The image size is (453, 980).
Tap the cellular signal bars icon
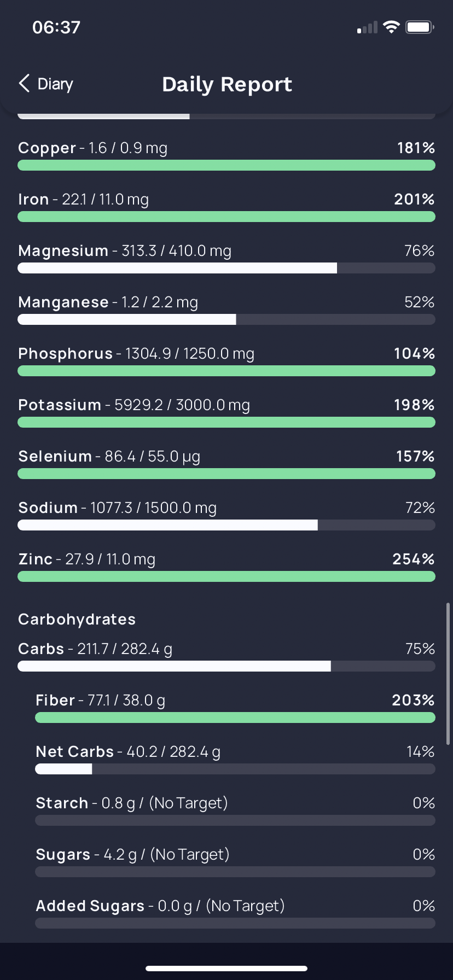point(367,27)
